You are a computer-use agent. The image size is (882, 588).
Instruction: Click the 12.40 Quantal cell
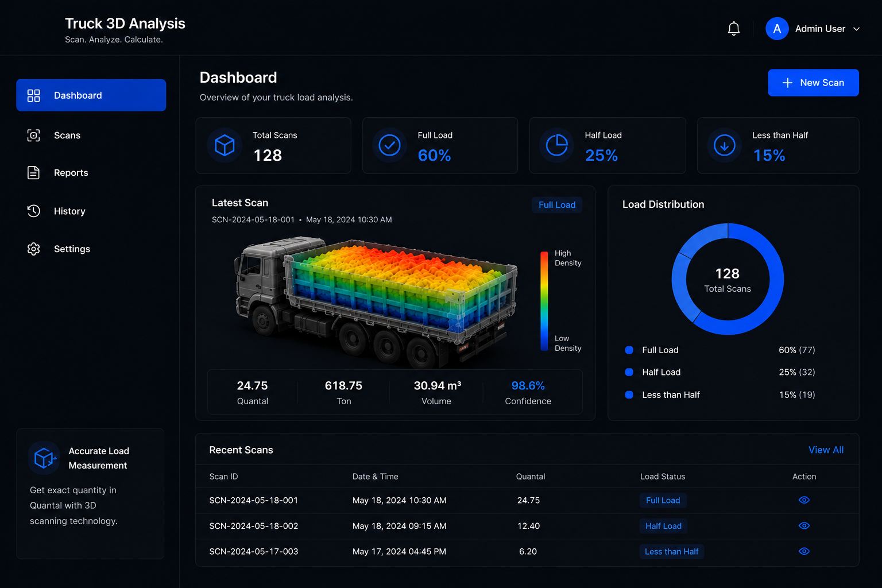[x=528, y=526]
